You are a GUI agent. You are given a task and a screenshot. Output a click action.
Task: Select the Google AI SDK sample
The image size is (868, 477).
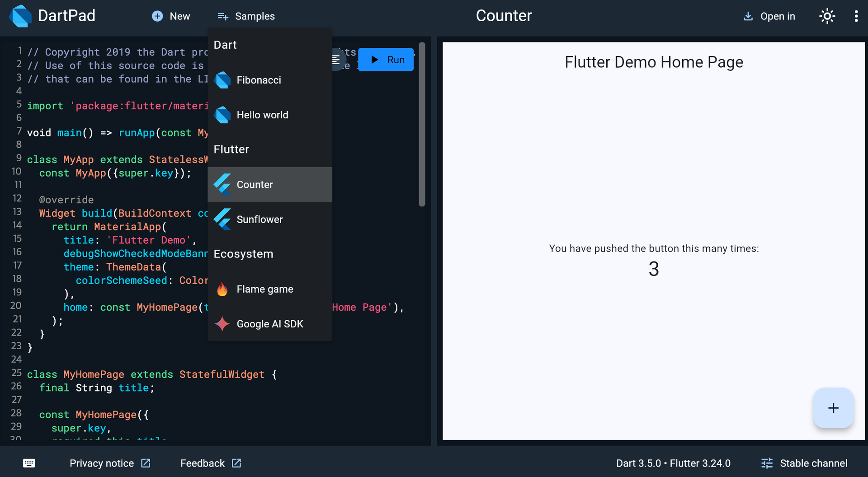point(270,324)
